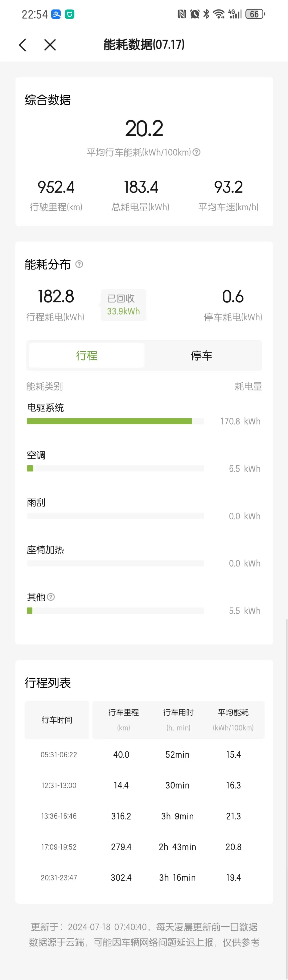The image size is (288, 980).
Task: Tap the 平均能耗 column header
Action: [x=233, y=720]
